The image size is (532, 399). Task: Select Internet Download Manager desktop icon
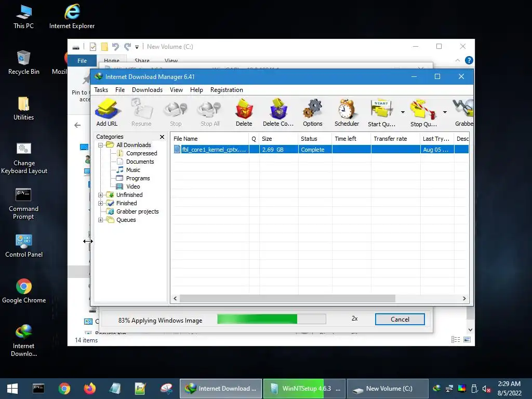tap(24, 341)
